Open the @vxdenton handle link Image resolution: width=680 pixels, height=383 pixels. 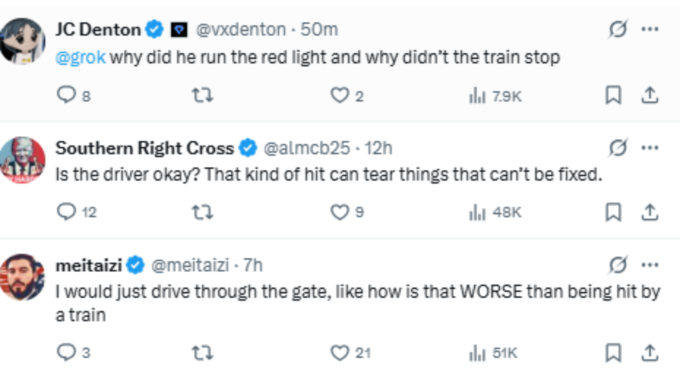pos(241,29)
